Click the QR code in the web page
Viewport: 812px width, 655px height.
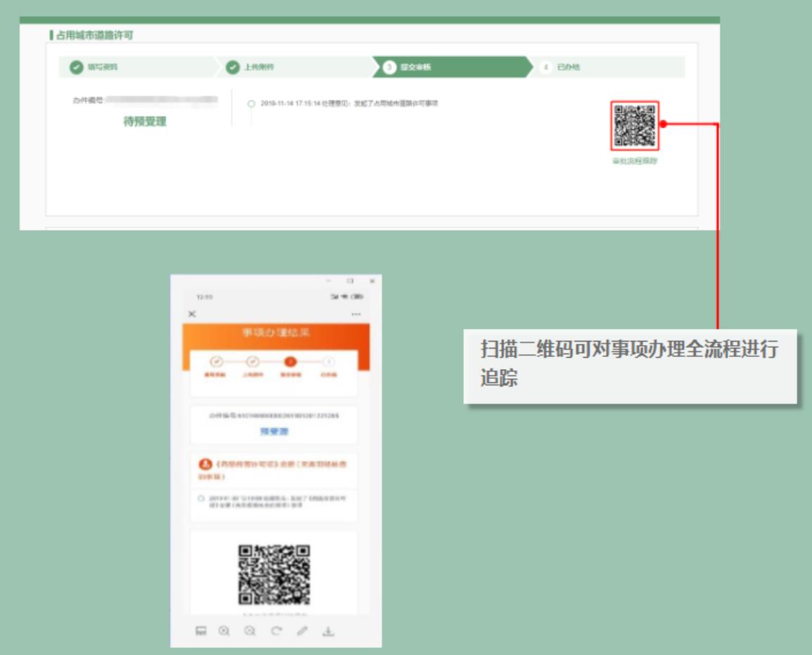(634, 125)
